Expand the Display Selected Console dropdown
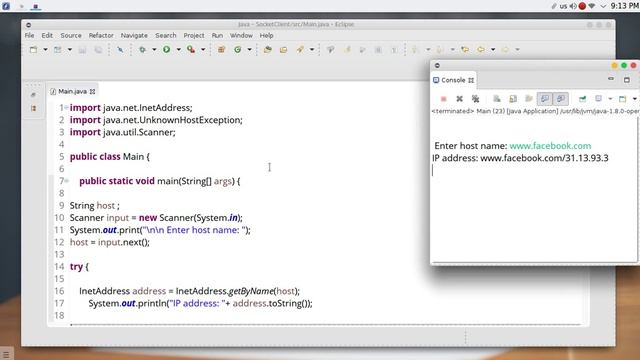This screenshot has width=640, height=360. (x=610, y=99)
